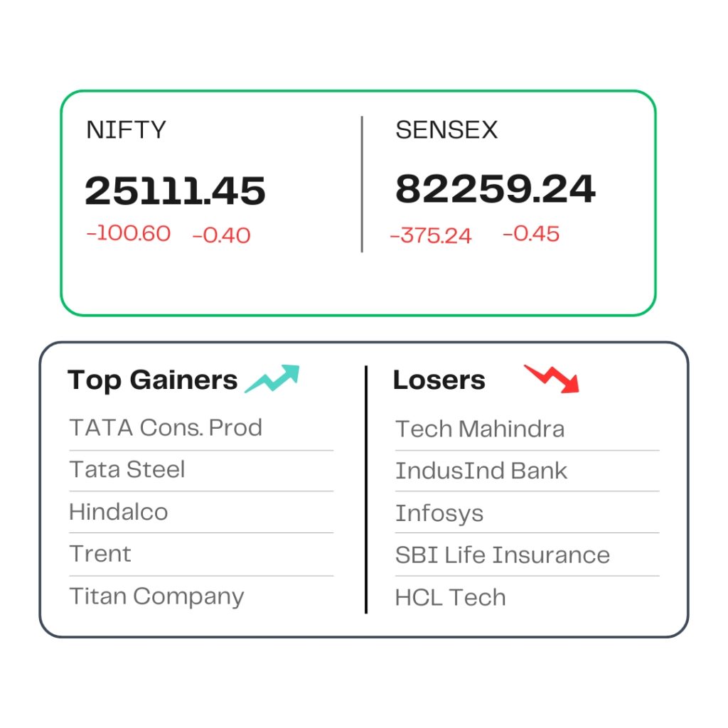Image resolution: width=728 pixels, height=728 pixels.
Task: Click the NIFTY value 25111.45
Action: click(175, 191)
